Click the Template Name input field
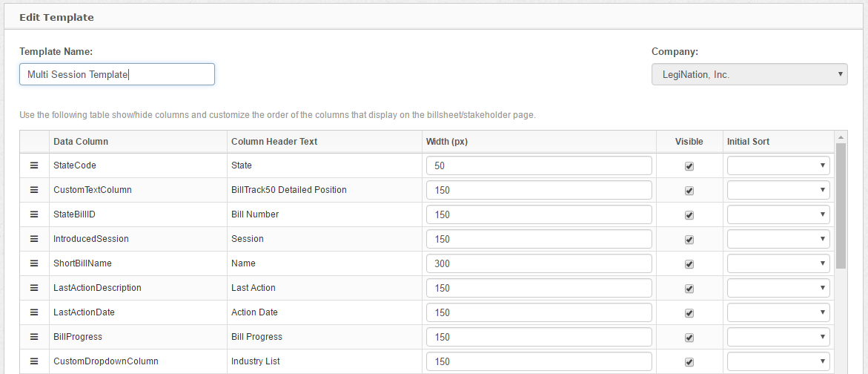The width and height of the screenshot is (868, 374). [117, 74]
